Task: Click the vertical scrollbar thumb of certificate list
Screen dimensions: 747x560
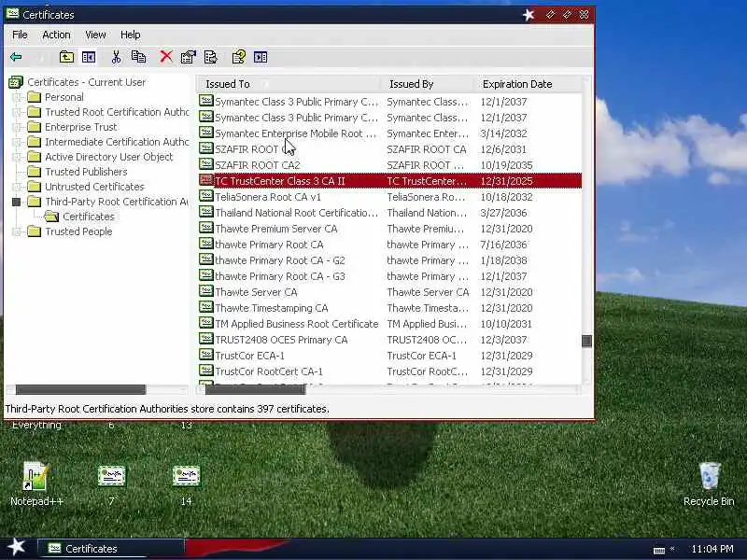Action: (x=587, y=341)
